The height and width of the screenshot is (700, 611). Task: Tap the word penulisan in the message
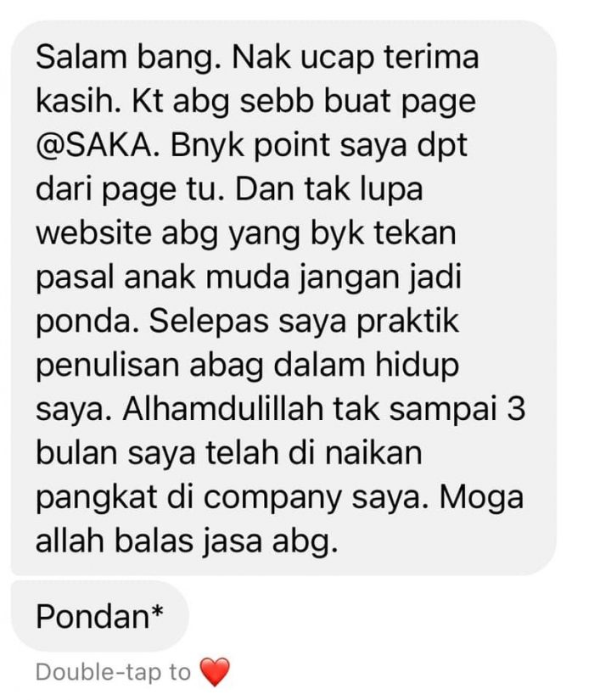click(x=107, y=366)
